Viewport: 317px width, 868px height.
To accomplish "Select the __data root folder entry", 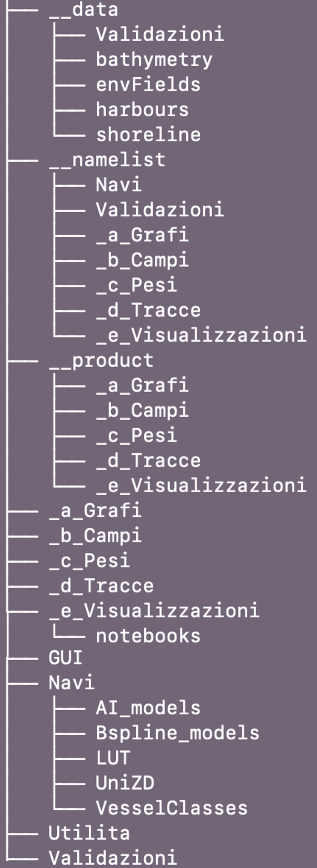I will tap(83, 10).
